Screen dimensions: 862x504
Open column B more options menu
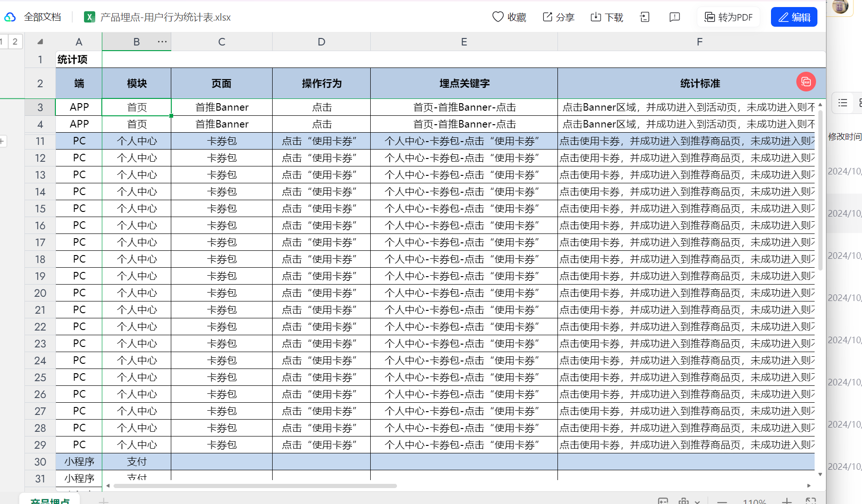(x=162, y=42)
